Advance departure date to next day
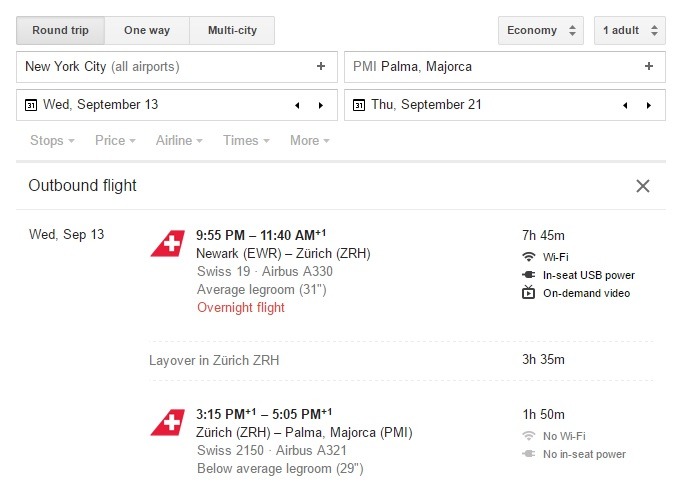The image size is (684, 496). tap(321, 105)
